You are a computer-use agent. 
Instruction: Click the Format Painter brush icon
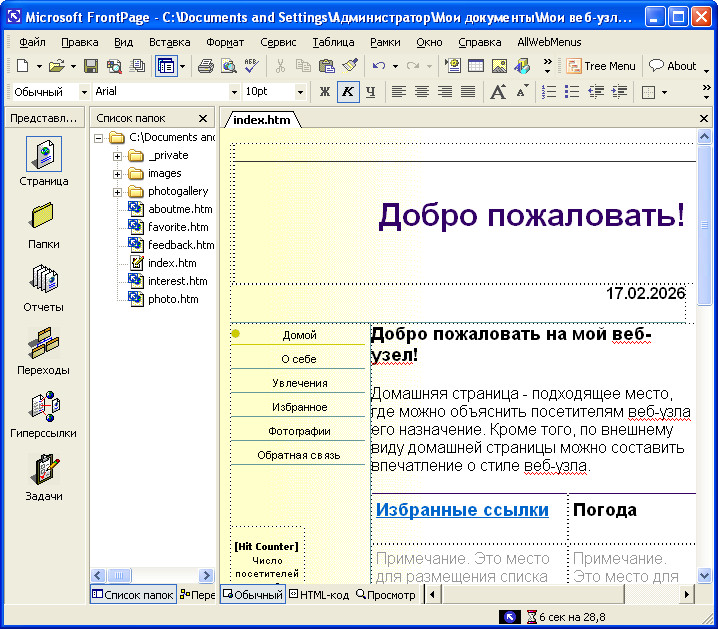pos(349,66)
